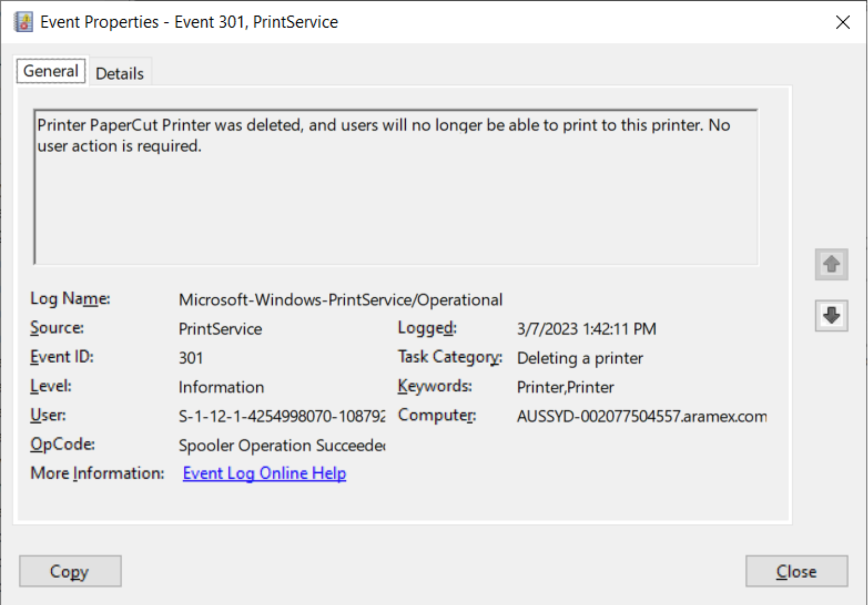868x605 pixels.
Task: Open the Event Log Online Help link
Action: [264, 472]
